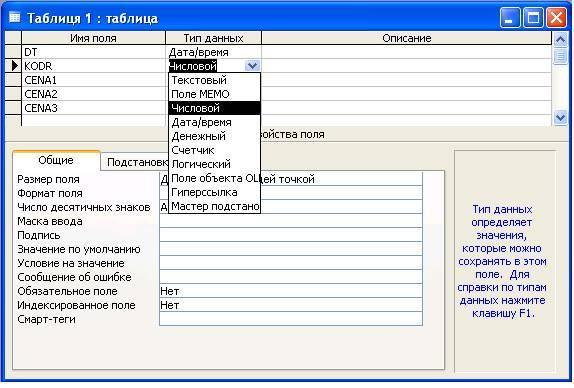Click the Подпись input field

pos(291,235)
